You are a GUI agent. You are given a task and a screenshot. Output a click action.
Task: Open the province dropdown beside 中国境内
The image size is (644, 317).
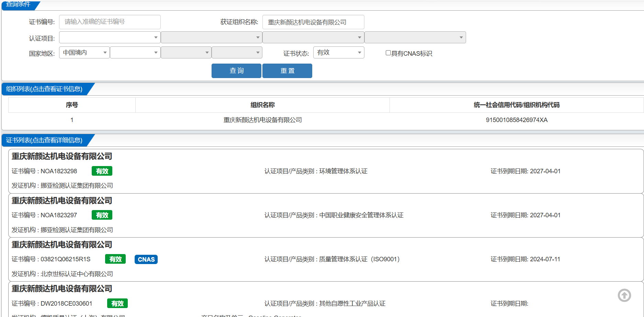click(x=135, y=52)
